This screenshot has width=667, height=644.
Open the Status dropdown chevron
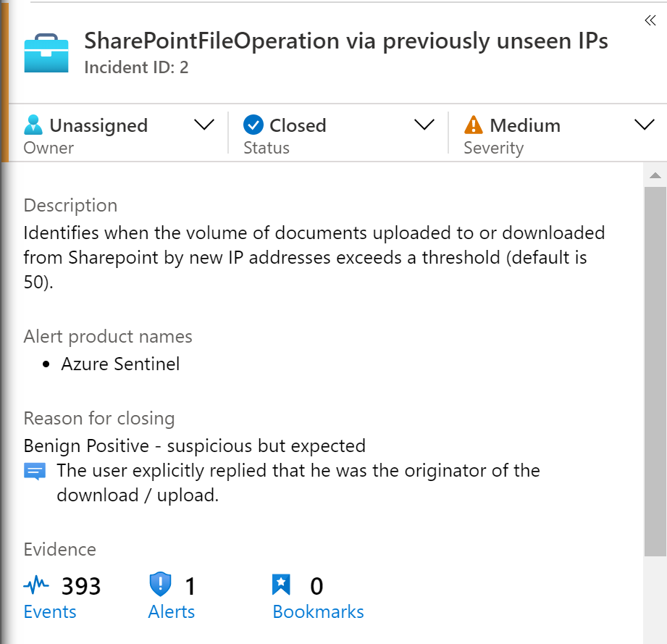tap(424, 125)
